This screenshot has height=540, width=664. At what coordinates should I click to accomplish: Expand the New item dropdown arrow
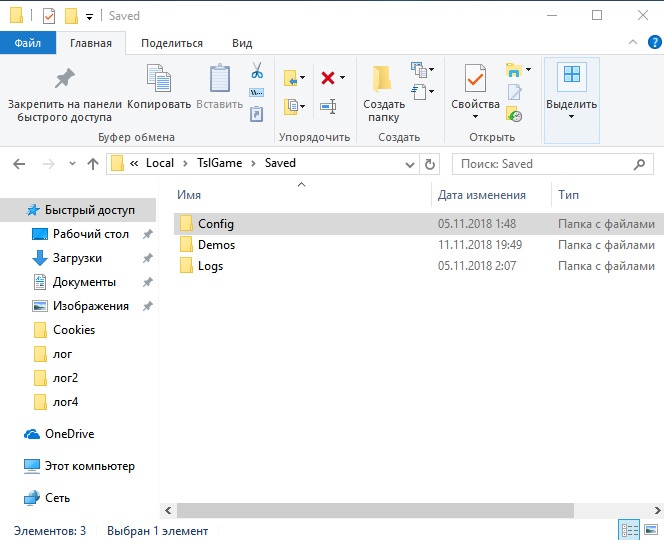pos(431,69)
